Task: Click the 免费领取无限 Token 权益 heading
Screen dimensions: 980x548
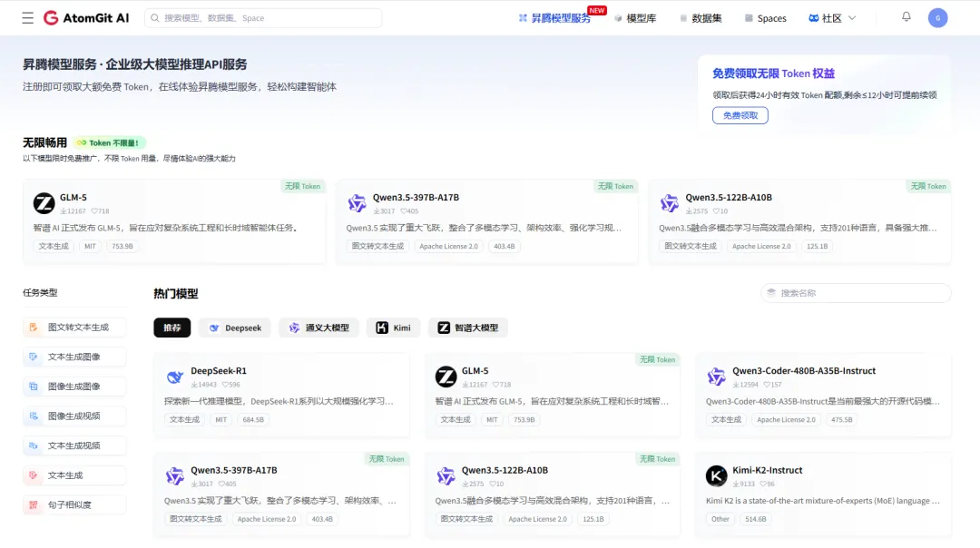Action: pos(774,73)
